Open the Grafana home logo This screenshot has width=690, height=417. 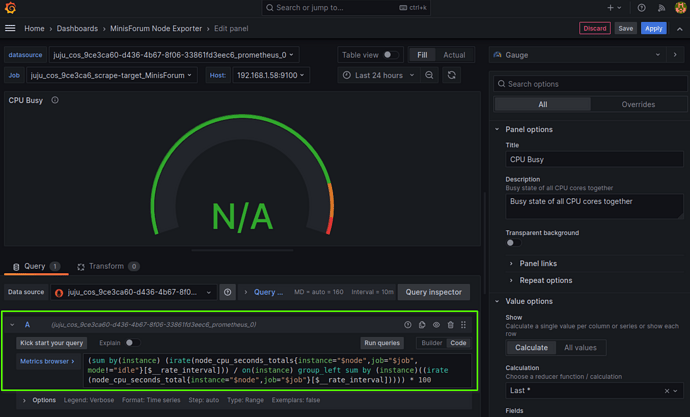point(10,7)
